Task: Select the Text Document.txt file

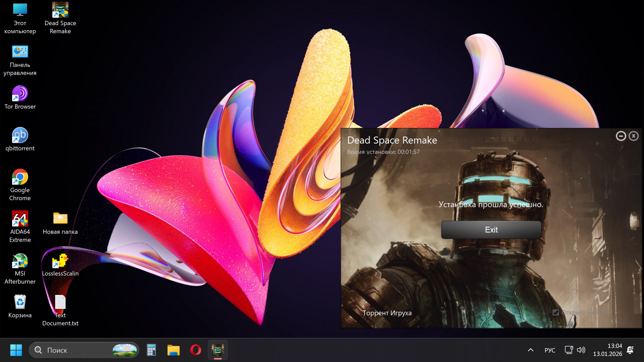Action: (x=60, y=302)
